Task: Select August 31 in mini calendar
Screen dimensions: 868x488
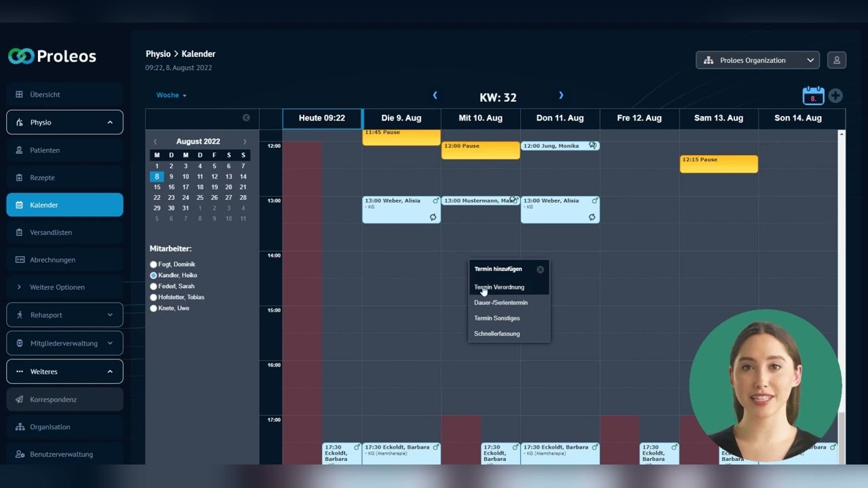Action: [x=185, y=208]
